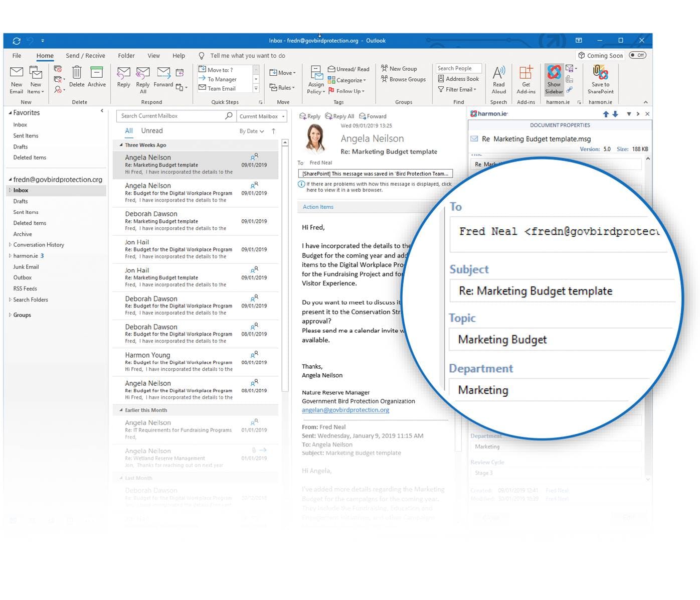The height and width of the screenshot is (600, 700).
Task: Open the New Items menu
Action: coord(36,80)
